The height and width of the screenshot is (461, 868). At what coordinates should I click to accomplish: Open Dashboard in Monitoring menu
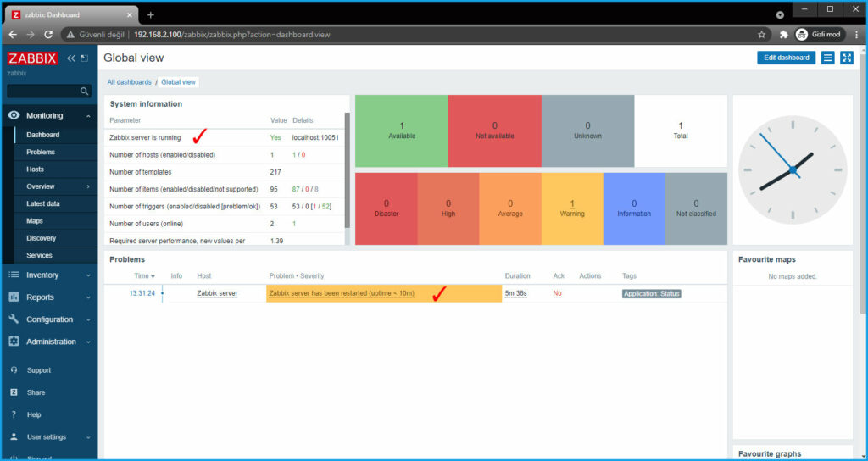coord(42,135)
